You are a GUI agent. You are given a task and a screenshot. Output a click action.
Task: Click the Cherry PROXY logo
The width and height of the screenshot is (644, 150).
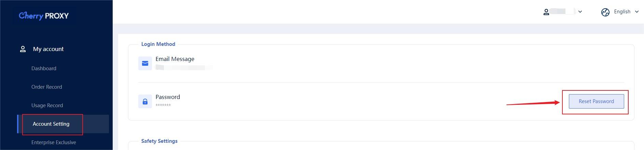tap(44, 16)
